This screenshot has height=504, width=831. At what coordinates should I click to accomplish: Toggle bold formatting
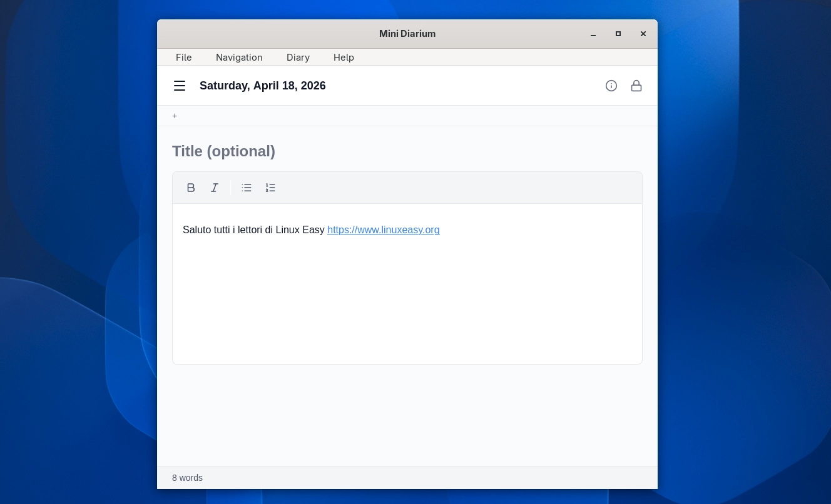click(191, 188)
